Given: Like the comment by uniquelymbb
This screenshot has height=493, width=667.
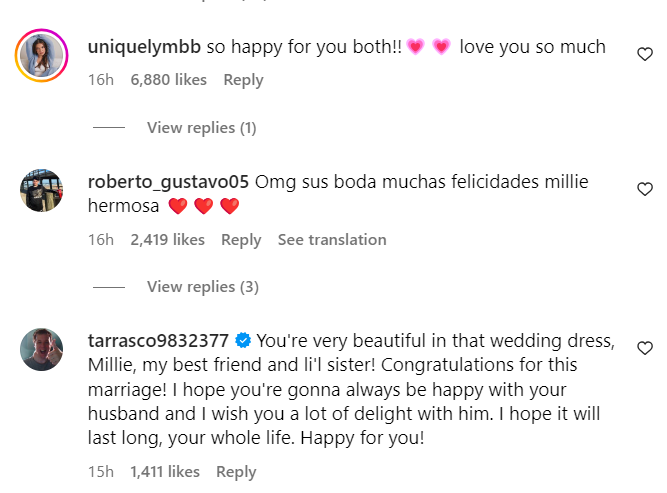Looking at the screenshot, I should point(645,55).
